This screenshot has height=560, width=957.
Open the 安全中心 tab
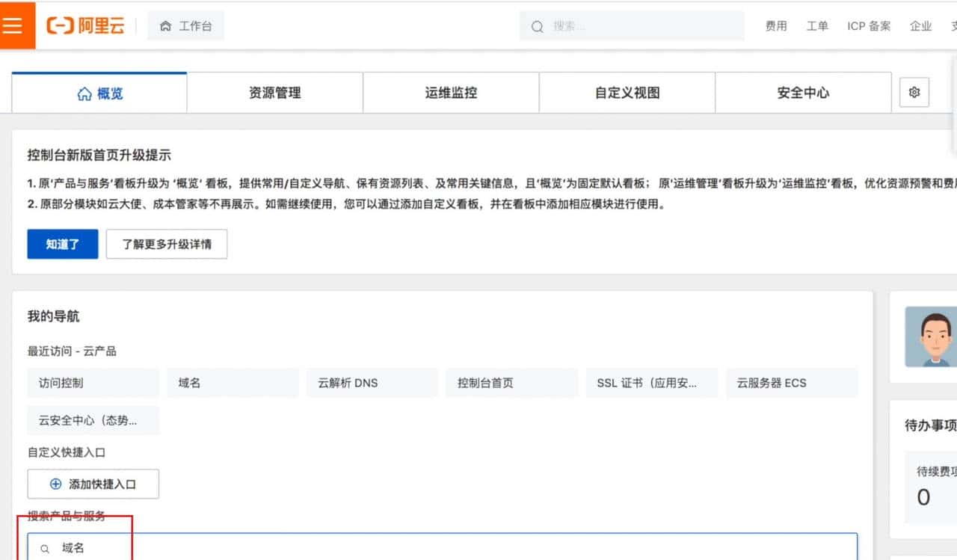803,92
